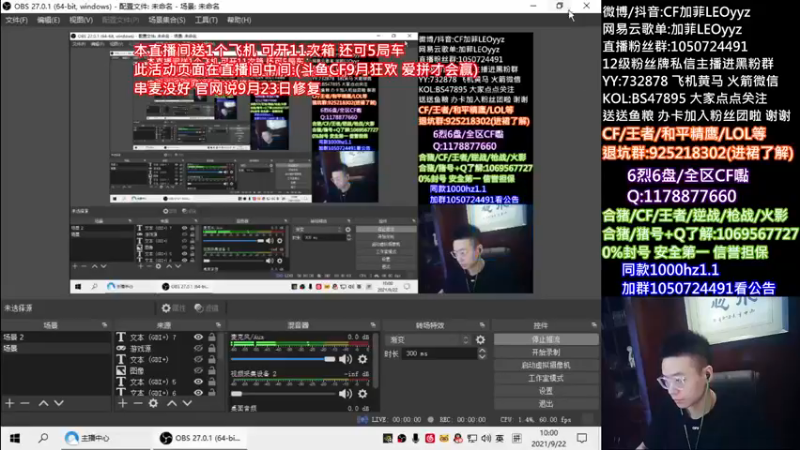Toggle visibility of 游戏源 source
This screenshot has height=450, width=800.
[x=198, y=348]
